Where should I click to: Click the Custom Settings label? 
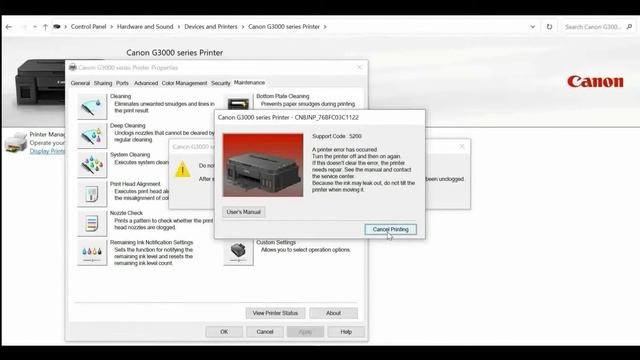coord(276,242)
